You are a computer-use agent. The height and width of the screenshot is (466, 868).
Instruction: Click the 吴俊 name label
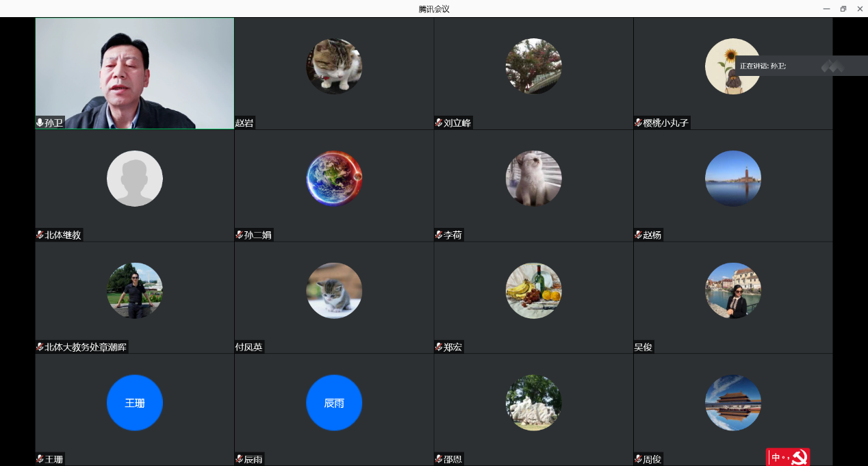[643, 348]
